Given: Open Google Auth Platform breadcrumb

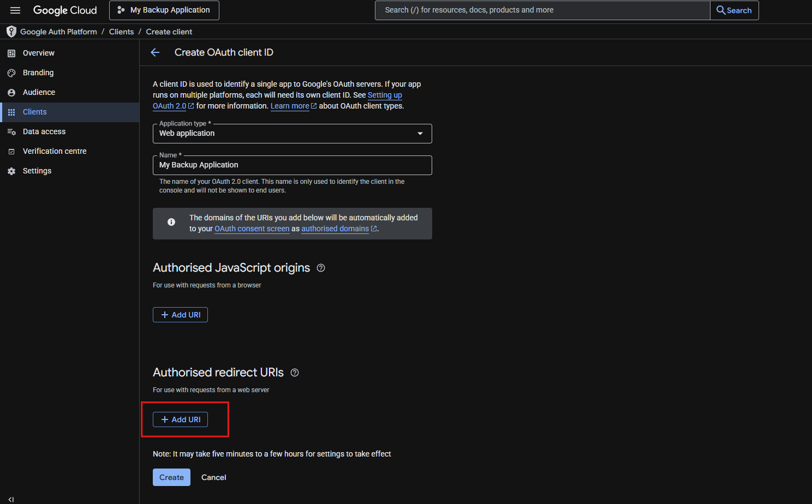Looking at the screenshot, I should (x=58, y=32).
